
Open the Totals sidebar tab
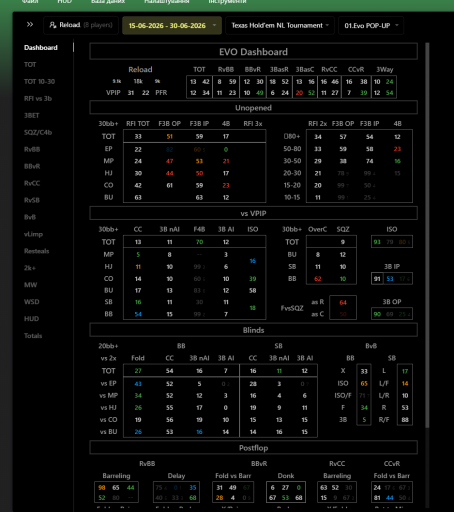pyautogui.click(x=33, y=336)
